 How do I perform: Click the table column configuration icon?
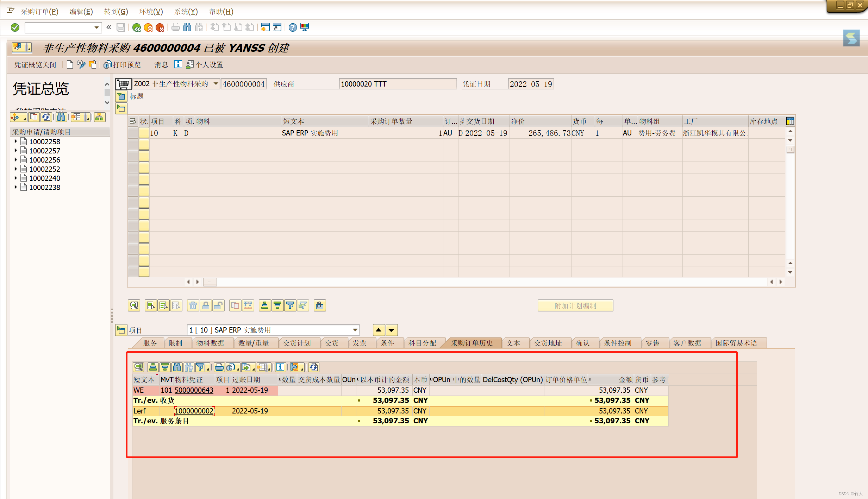[x=790, y=121]
